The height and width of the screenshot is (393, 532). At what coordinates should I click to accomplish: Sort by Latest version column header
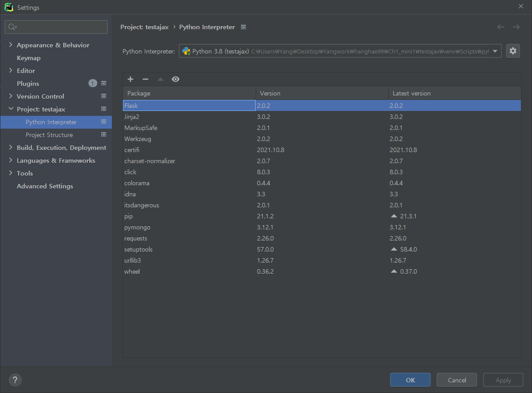click(x=455, y=93)
